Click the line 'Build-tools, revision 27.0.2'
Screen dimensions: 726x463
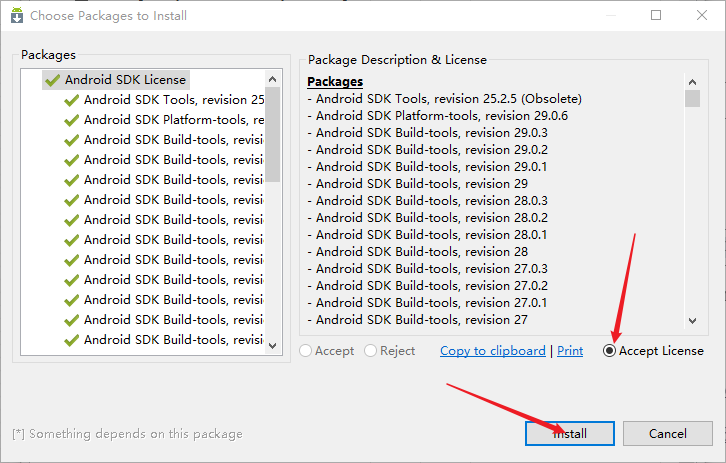point(427,286)
